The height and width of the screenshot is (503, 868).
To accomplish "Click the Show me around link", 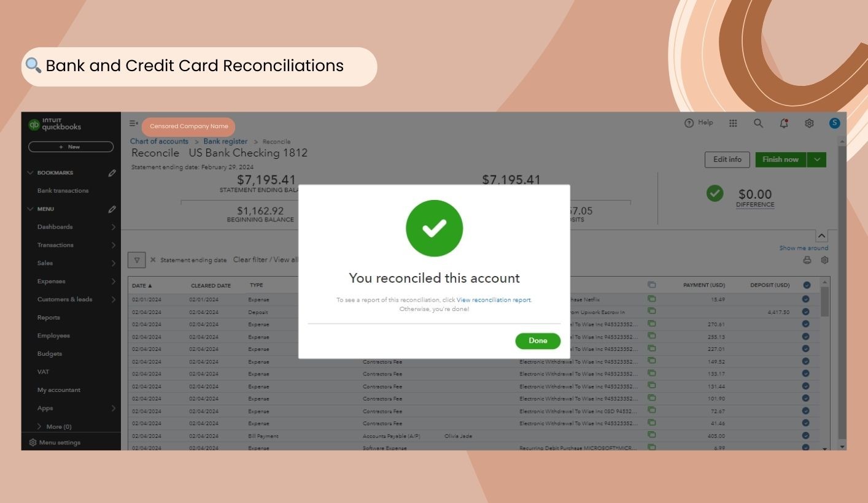I will pyautogui.click(x=804, y=248).
